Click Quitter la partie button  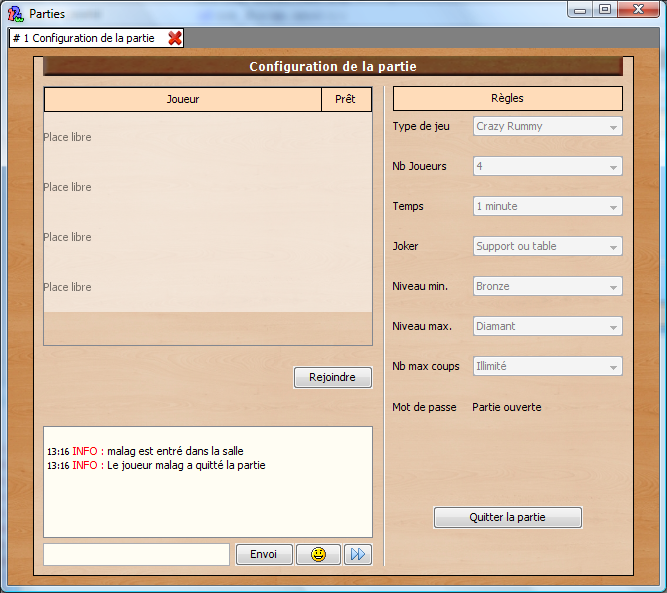click(x=507, y=517)
